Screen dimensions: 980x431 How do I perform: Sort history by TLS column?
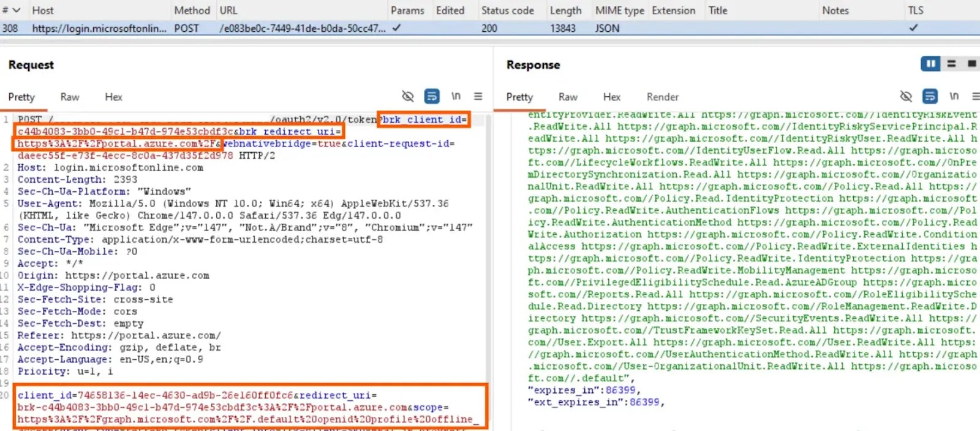[x=916, y=10]
